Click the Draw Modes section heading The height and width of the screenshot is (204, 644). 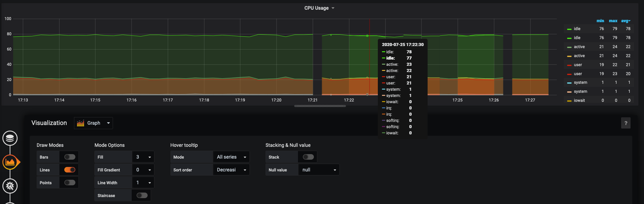(50, 145)
